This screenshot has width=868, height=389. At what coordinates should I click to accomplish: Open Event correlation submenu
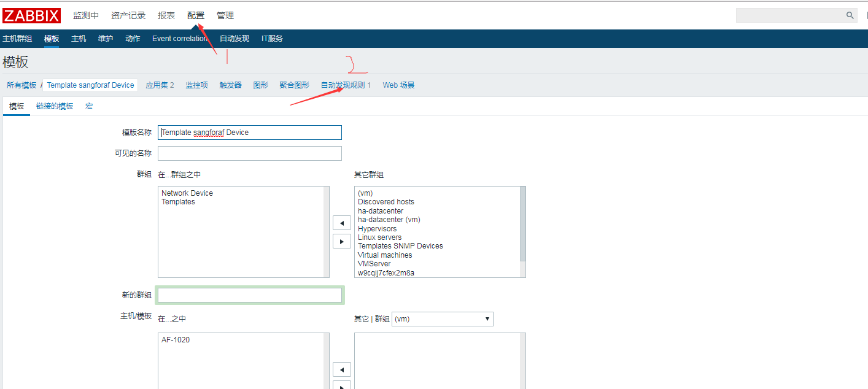point(180,39)
